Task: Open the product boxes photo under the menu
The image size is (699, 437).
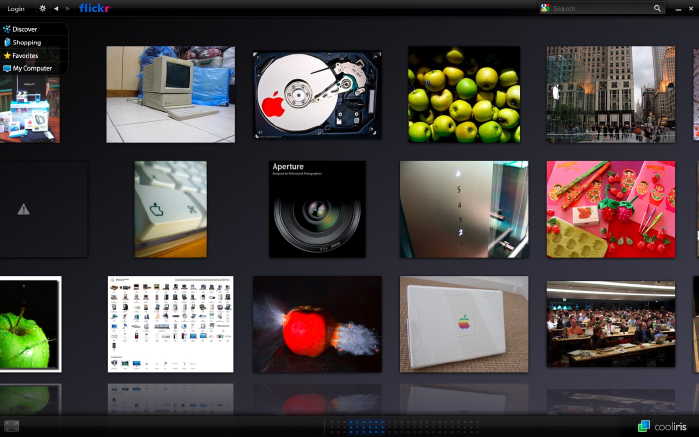Action: coord(30,109)
